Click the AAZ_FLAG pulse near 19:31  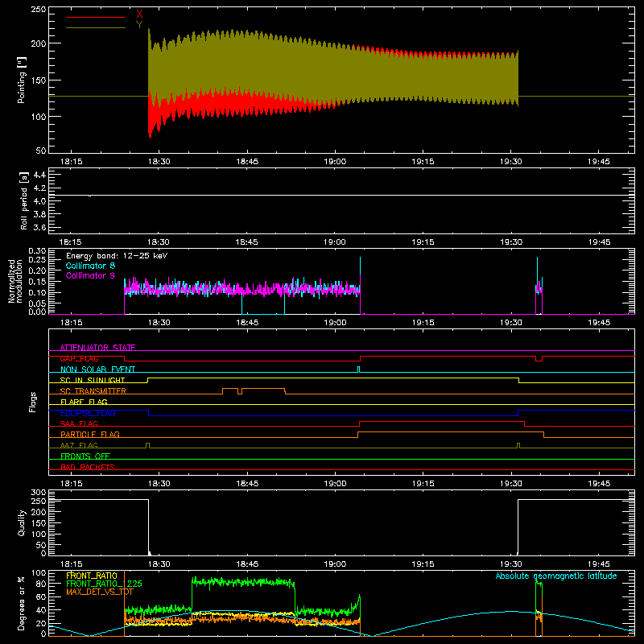click(518, 445)
